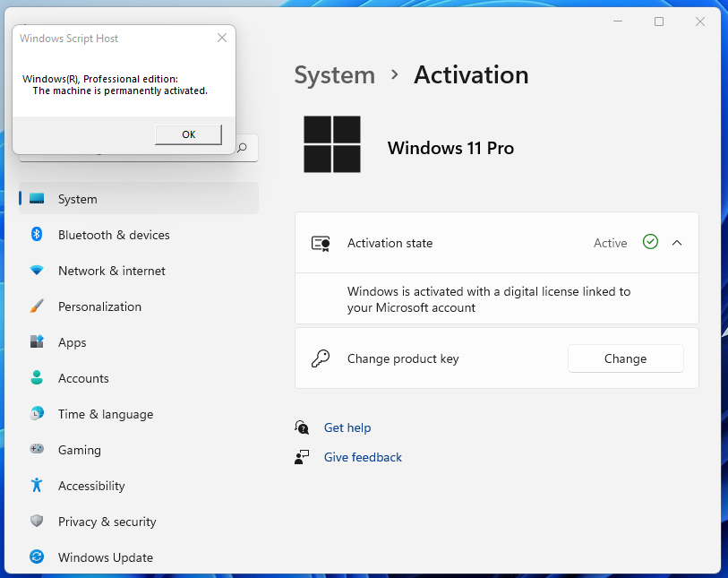Click the Personalization paintbrush icon
The width and height of the screenshot is (728, 578).
click(x=37, y=306)
